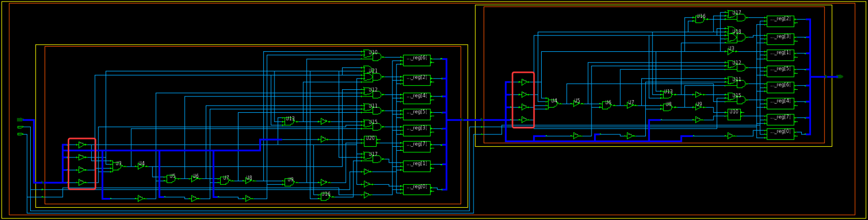This screenshot has height=220, width=868.
Task: Select register reg[1] in the right module
Action: click(780, 55)
